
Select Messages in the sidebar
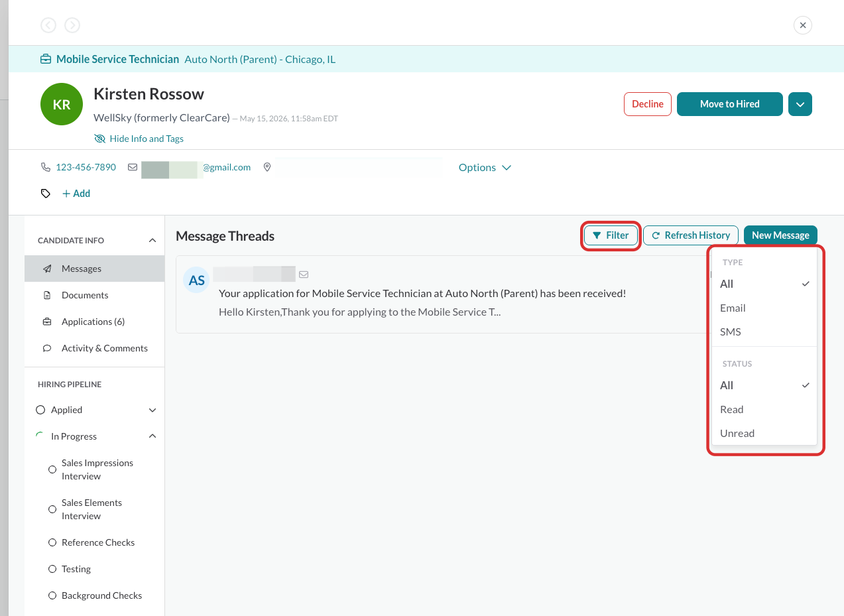(94, 269)
